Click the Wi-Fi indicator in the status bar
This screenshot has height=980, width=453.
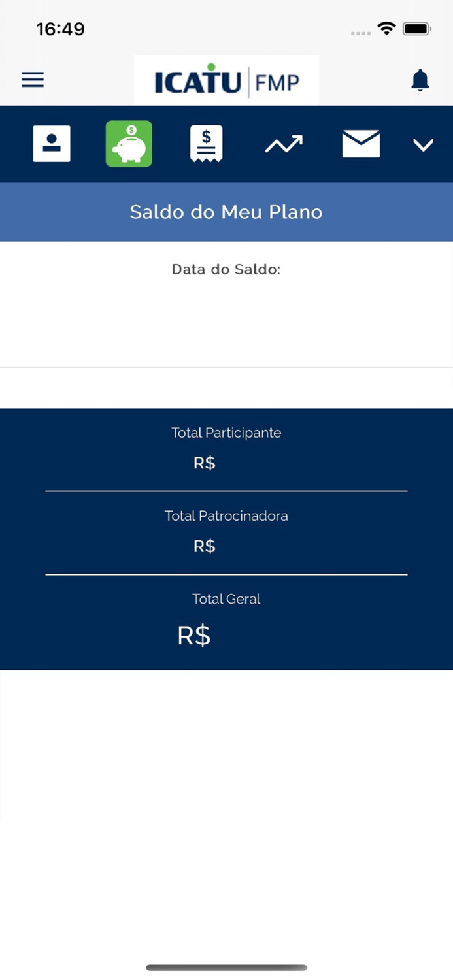pos(386,28)
